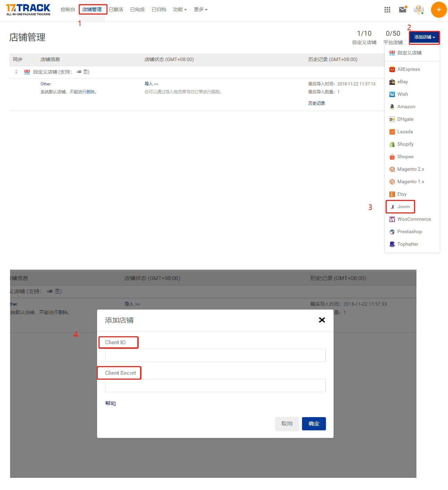448x490 pixels.
Task: Click the 取消 button
Action: coord(287,424)
